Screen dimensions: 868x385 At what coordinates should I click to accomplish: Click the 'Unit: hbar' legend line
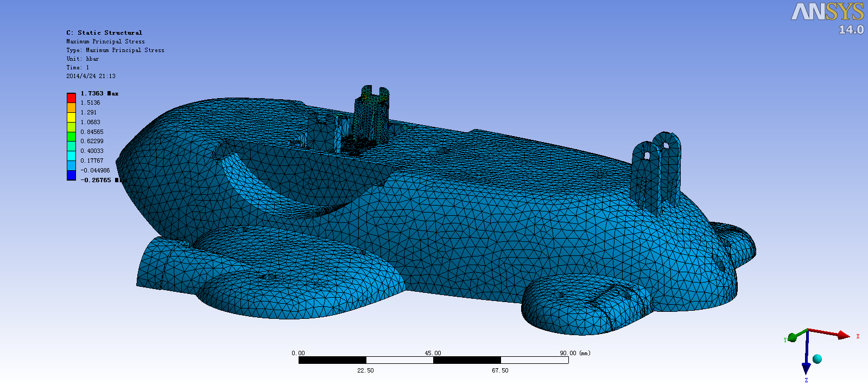pos(83,59)
